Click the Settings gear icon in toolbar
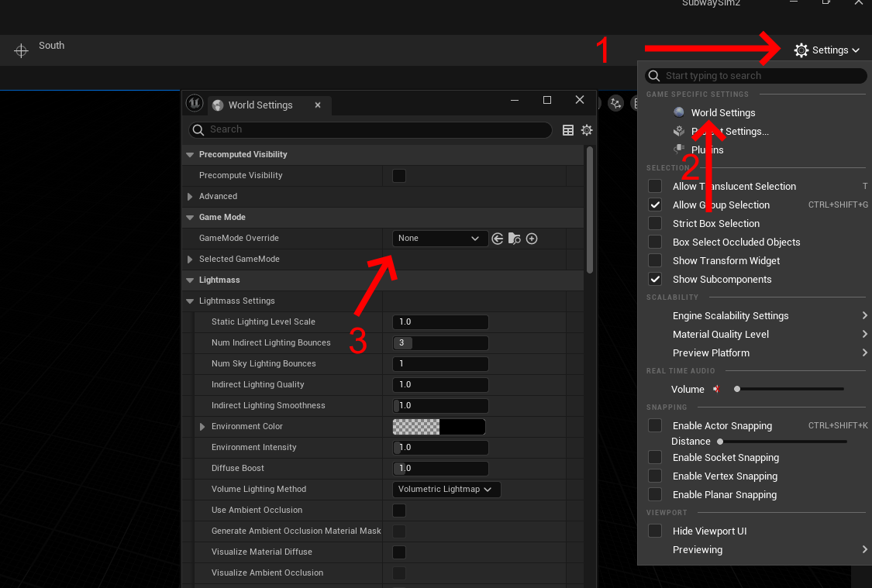Screen dimensions: 872x588 click(801, 50)
